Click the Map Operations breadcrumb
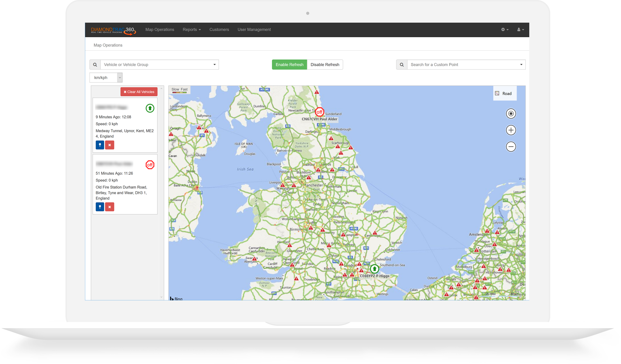 click(108, 45)
